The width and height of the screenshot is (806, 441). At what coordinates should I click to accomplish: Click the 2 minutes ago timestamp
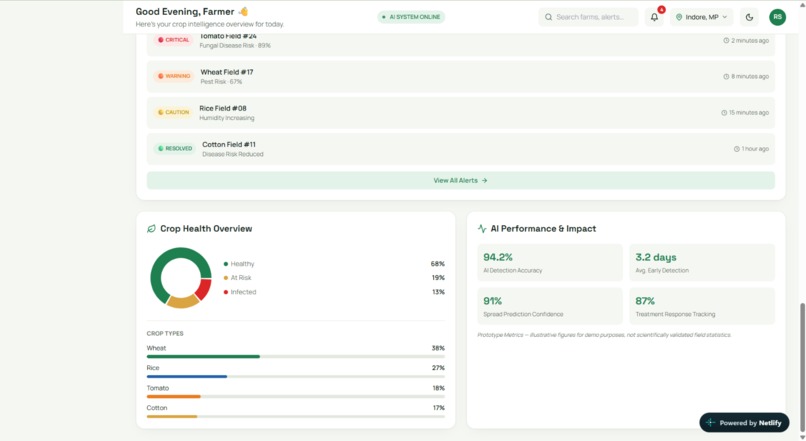click(x=746, y=40)
